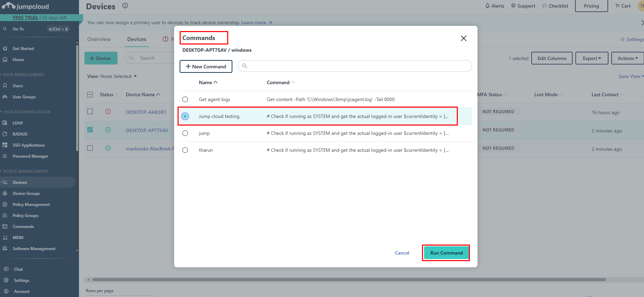Screen dimensions: 644x297
Task: Sort devices by Status column
Action: 109,95
